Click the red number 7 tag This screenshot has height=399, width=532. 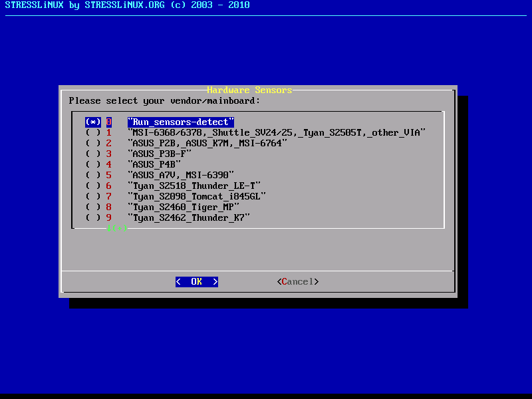pos(109,196)
